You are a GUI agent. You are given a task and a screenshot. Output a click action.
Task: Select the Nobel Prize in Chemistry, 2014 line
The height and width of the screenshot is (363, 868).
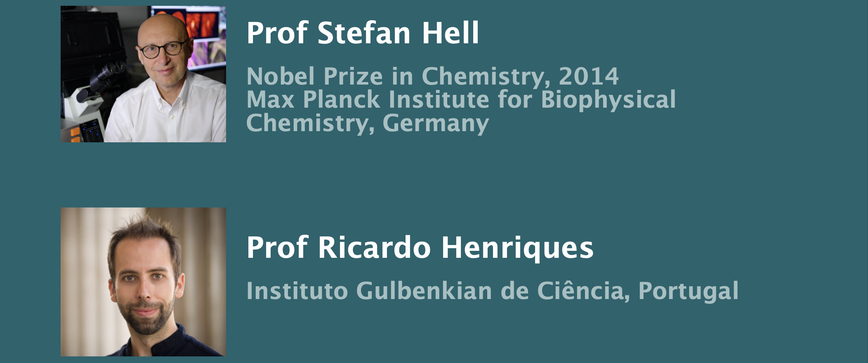click(x=432, y=77)
